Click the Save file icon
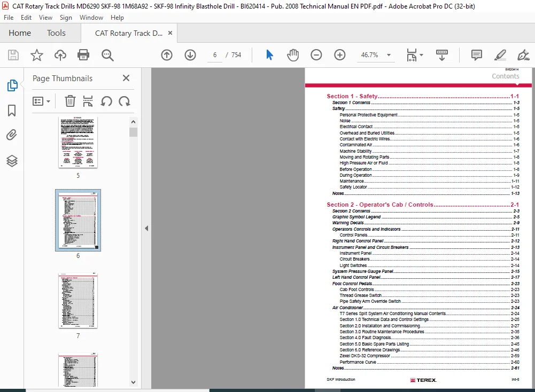535x392 pixels. coord(13,55)
